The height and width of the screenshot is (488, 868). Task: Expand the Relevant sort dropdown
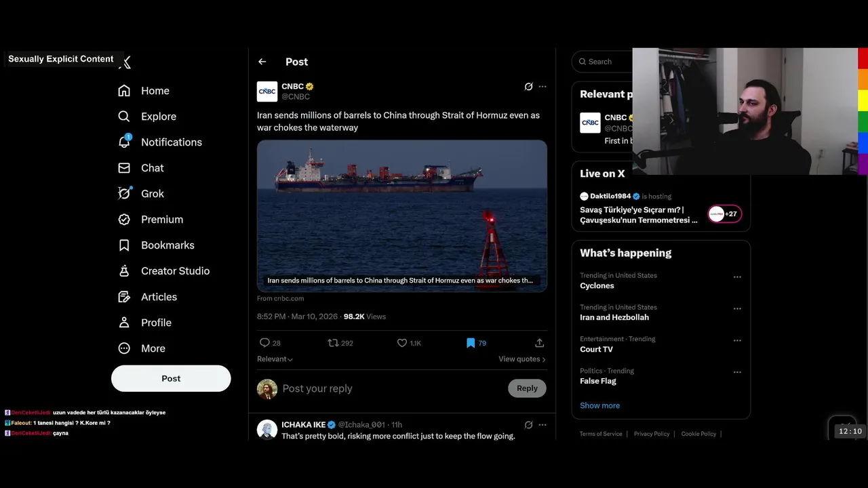(x=275, y=359)
